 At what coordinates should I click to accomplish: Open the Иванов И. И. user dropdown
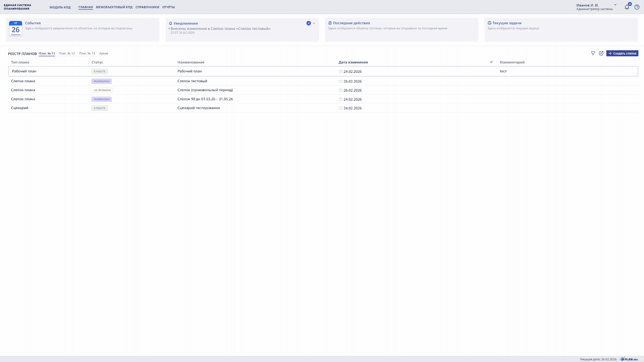tap(615, 5)
